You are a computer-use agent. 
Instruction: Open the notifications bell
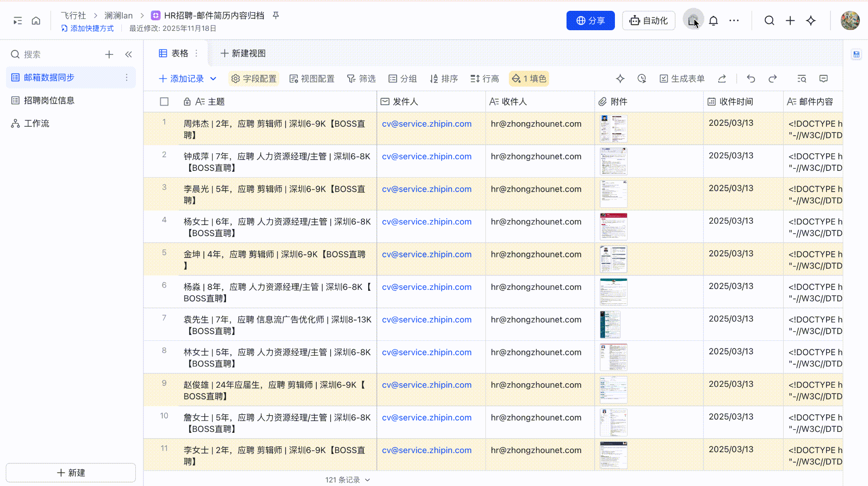pos(713,21)
